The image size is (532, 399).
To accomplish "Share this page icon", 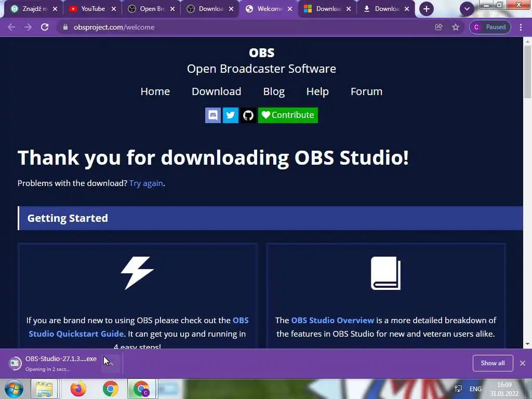I will point(438,27).
